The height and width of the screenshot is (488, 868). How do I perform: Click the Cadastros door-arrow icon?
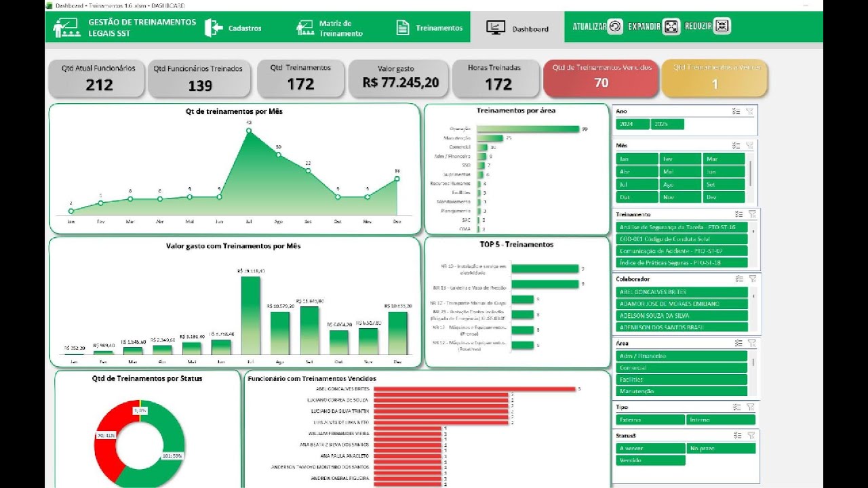pos(214,28)
